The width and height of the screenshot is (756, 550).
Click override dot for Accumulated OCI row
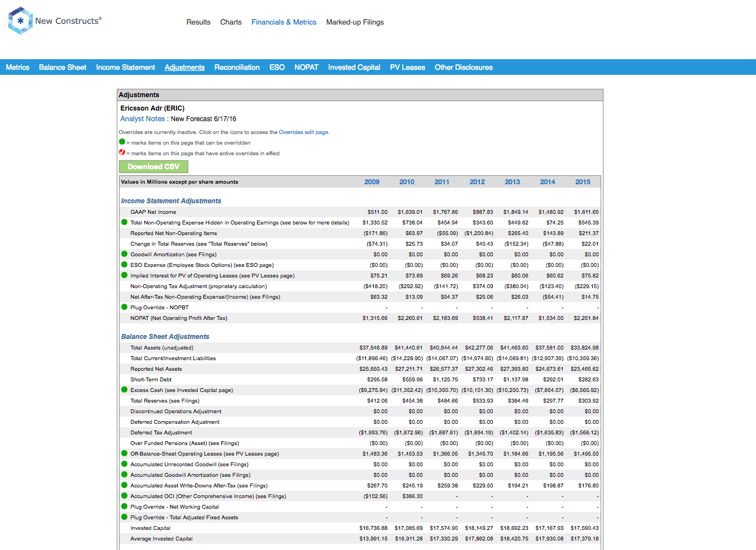tap(125, 496)
